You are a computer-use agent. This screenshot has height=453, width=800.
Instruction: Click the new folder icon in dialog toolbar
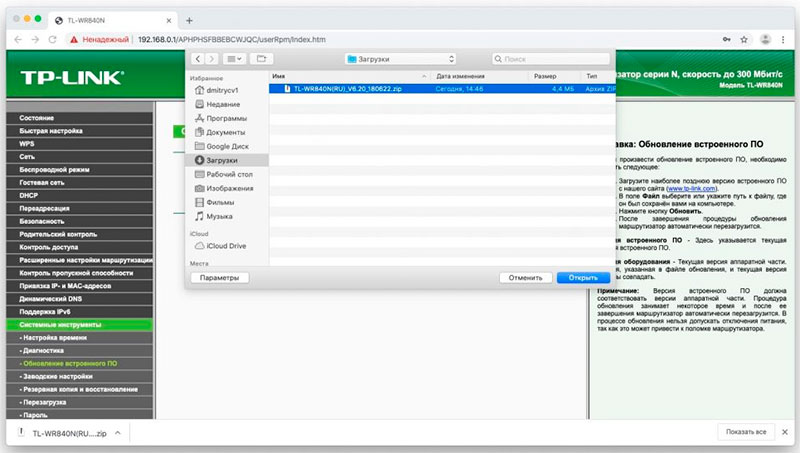click(262, 60)
